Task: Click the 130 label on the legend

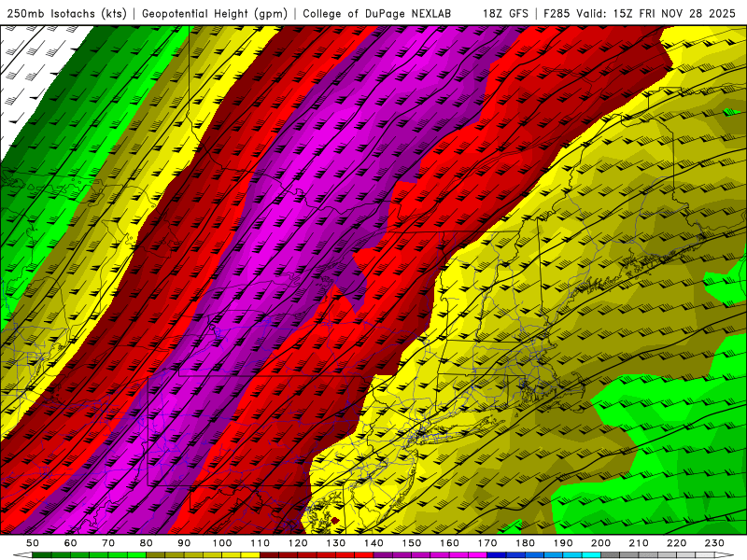Action: tap(336, 543)
